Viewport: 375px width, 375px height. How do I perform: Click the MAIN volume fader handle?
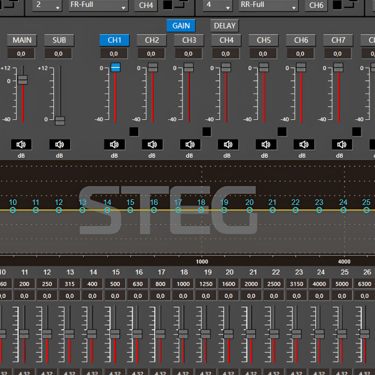pos(23,80)
